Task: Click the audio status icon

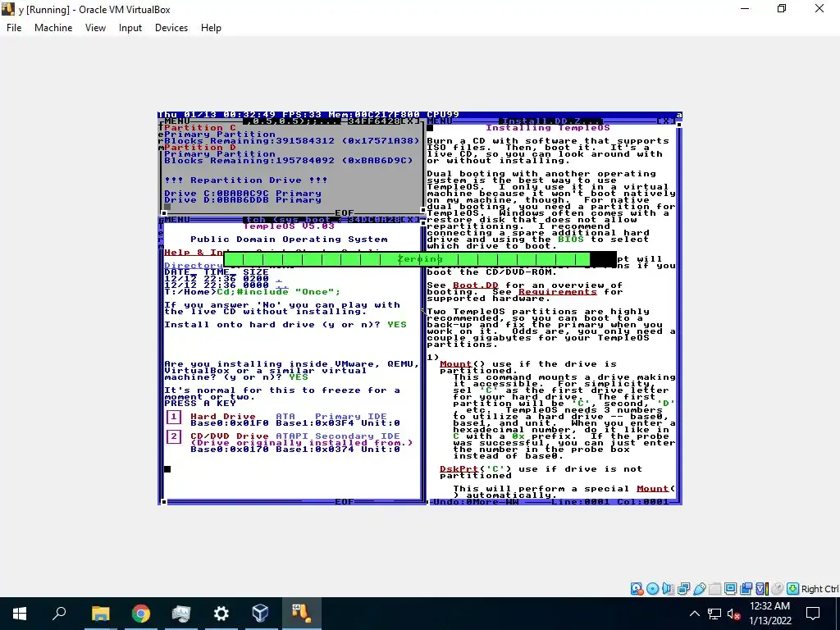Action: coord(668,589)
